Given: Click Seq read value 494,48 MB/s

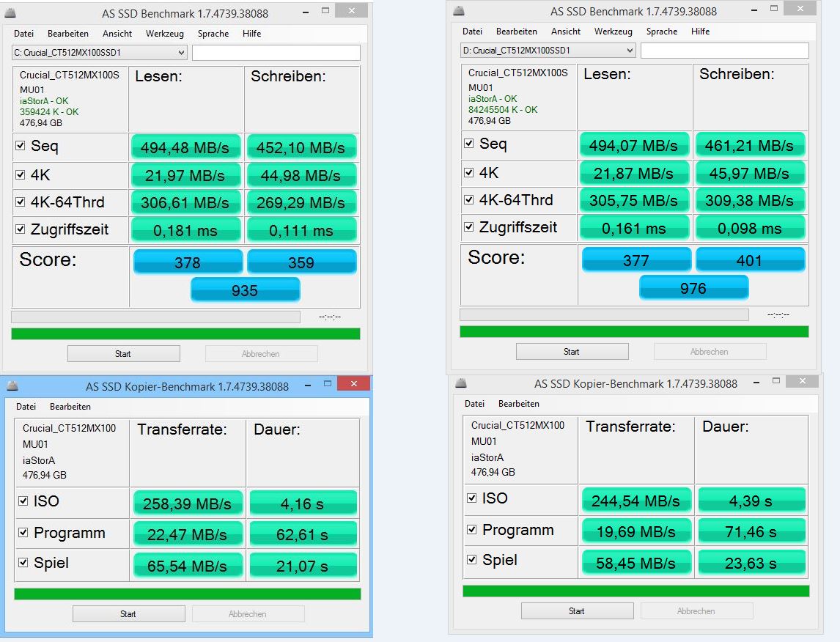Looking at the screenshot, I should pos(185,147).
